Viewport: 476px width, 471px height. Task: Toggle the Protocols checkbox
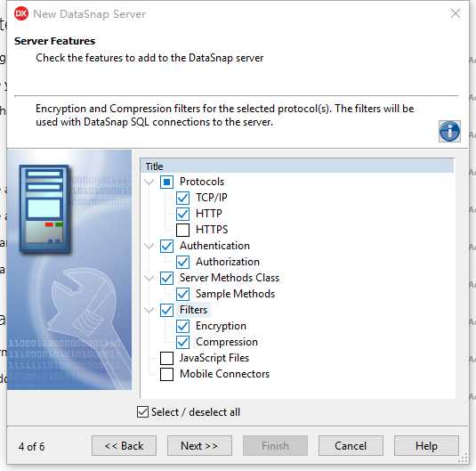(x=166, y=182)
